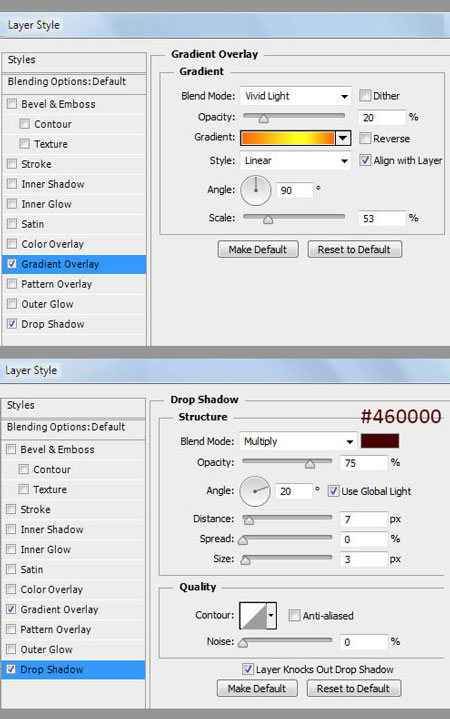The height and width of the screenshot is (719, 450).
Task: Click Scale field showing 53
Action: point(382,218)
